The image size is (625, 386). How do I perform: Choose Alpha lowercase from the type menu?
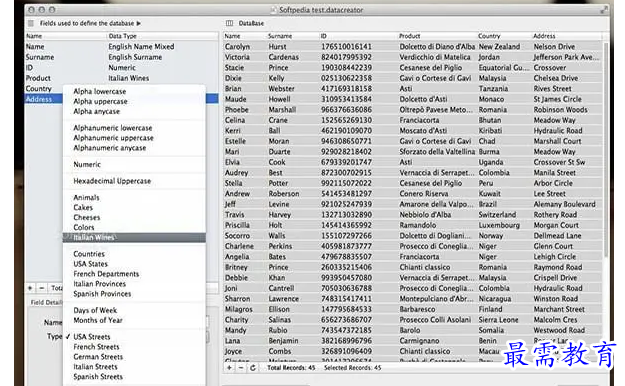(x=100, y=91)
